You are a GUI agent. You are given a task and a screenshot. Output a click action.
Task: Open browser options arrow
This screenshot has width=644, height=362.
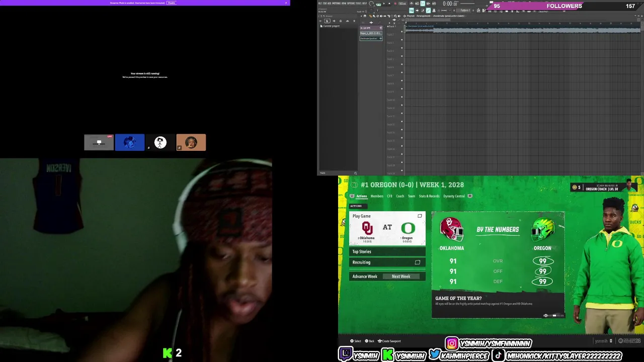click(x=318, y=16)
